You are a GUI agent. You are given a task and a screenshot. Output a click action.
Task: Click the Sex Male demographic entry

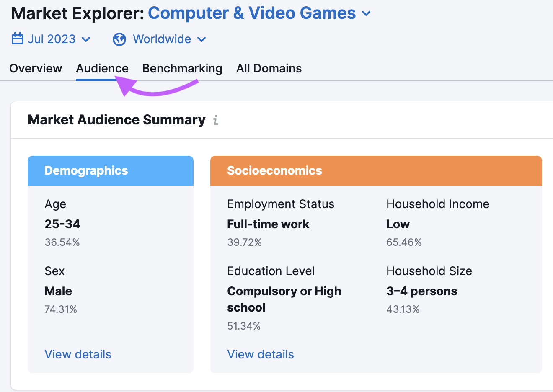[58, 291]
